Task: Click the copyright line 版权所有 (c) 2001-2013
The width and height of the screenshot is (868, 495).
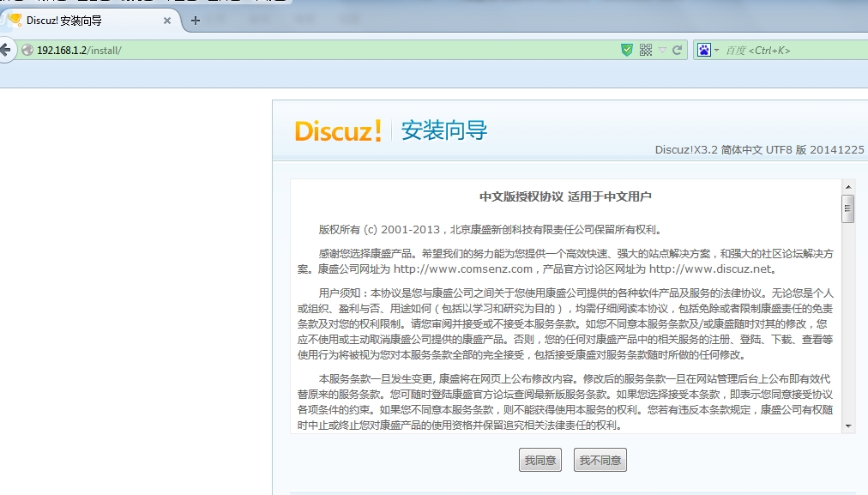Action: point(491,230)
